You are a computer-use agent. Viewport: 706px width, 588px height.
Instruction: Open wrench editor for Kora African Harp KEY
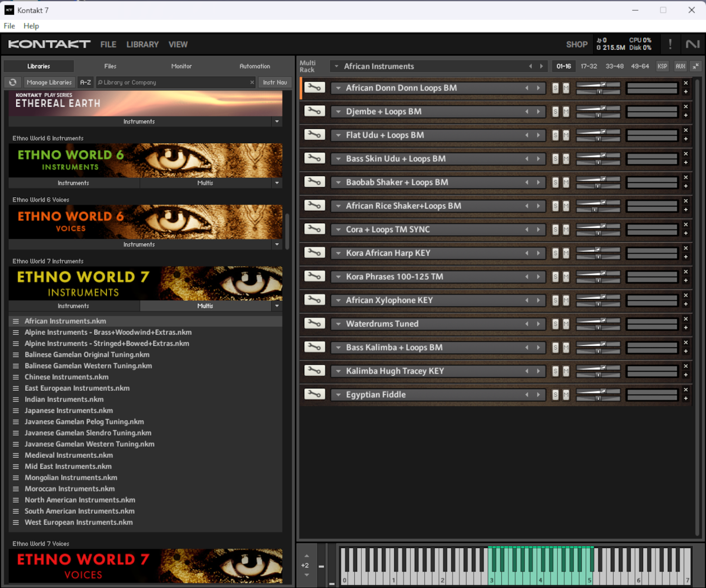point(315,253)
